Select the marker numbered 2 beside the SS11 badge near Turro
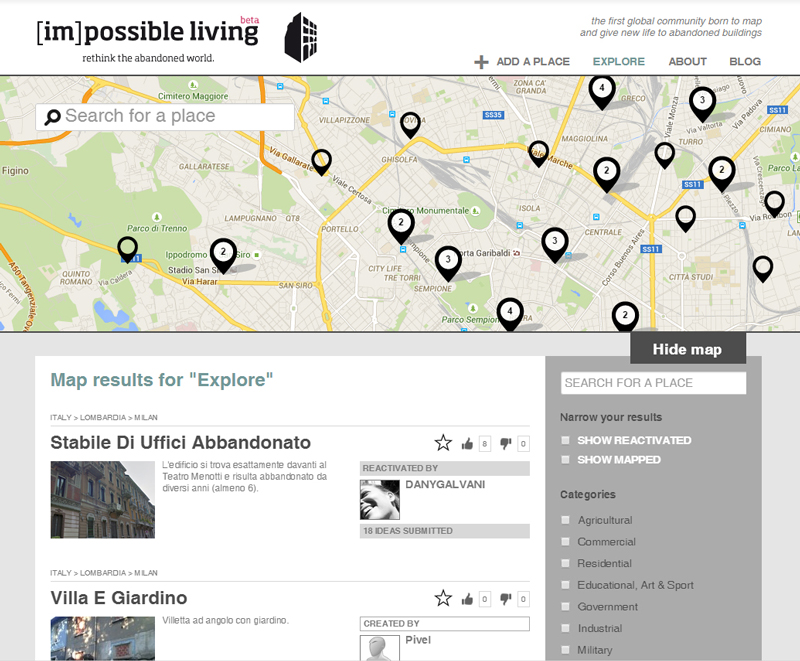The height and width of the screenshot is (661, 800). 721,174
